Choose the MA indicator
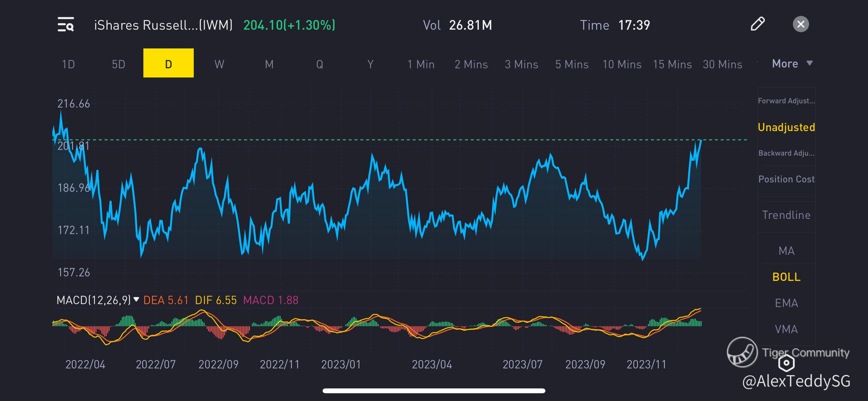868x401 pixels. [x=786, y=251]
